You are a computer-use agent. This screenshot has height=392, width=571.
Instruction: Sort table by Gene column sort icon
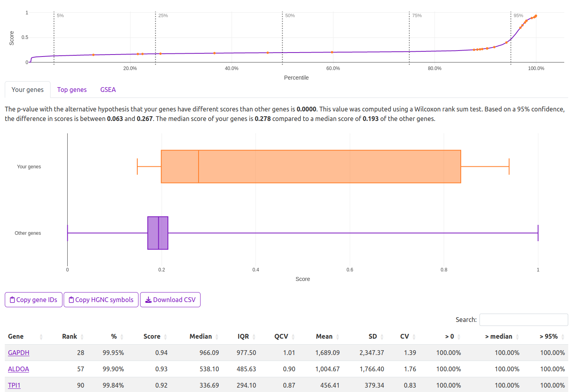(41, 337)
